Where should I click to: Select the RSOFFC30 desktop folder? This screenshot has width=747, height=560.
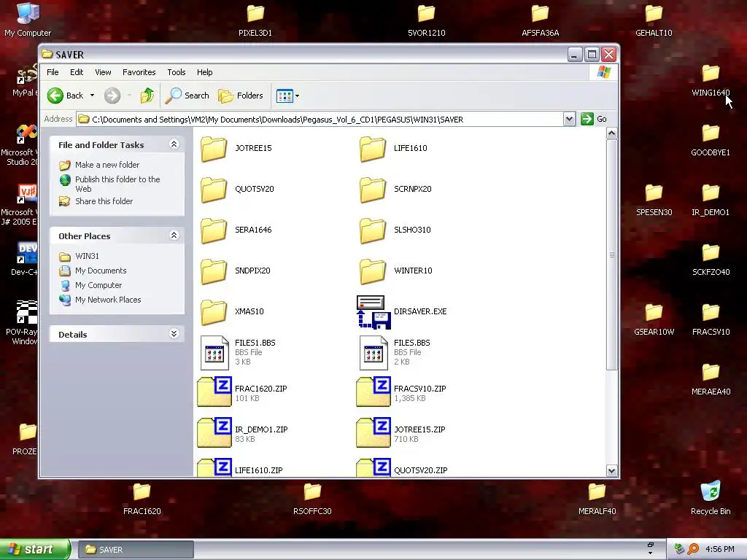312,499
